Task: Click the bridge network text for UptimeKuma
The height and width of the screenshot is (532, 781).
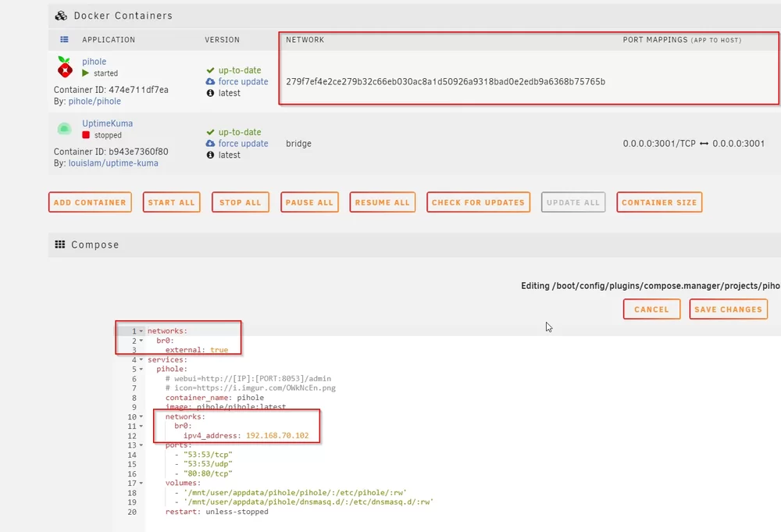Action: click(298, 144)
